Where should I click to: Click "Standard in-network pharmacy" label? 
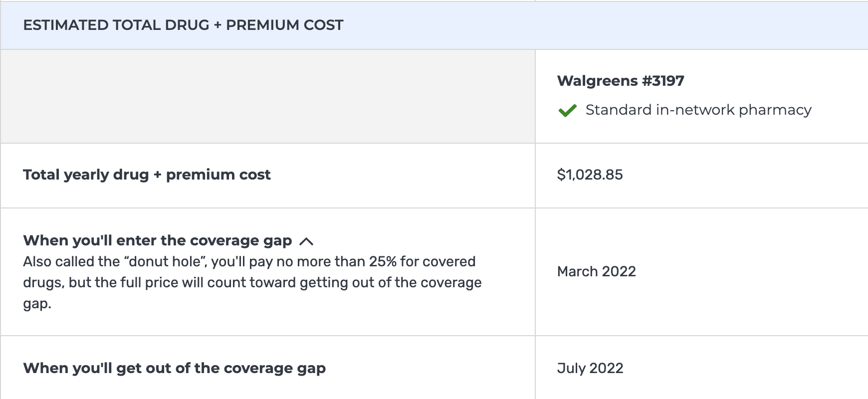698,110
